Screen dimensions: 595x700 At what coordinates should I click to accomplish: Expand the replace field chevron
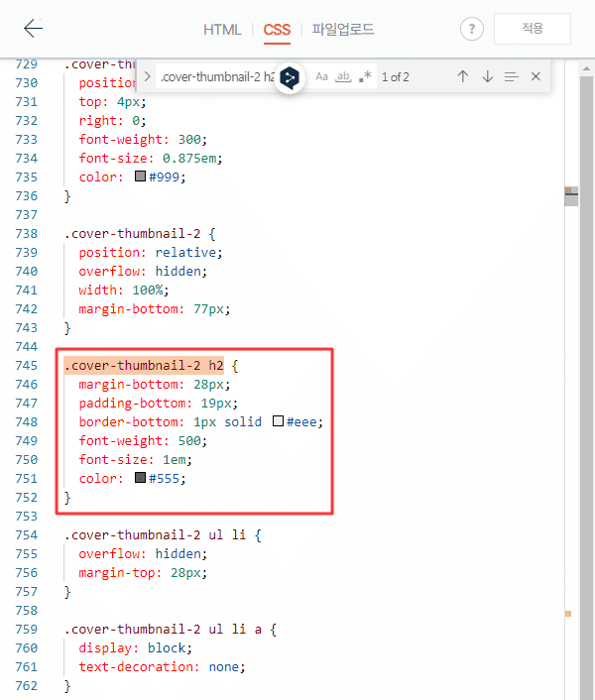147,76
